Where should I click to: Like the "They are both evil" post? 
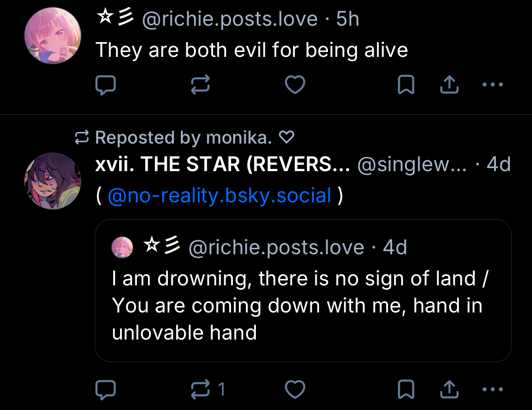296,85
